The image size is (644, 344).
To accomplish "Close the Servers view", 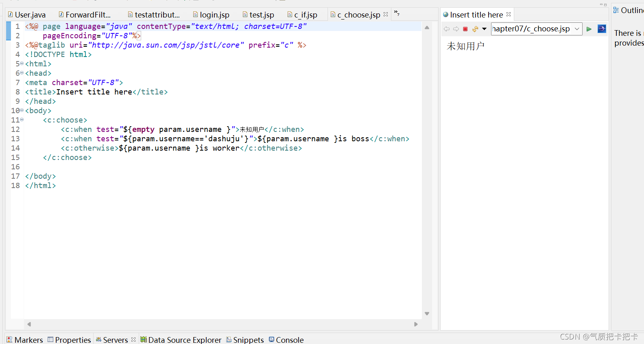I will click(133, 339).
